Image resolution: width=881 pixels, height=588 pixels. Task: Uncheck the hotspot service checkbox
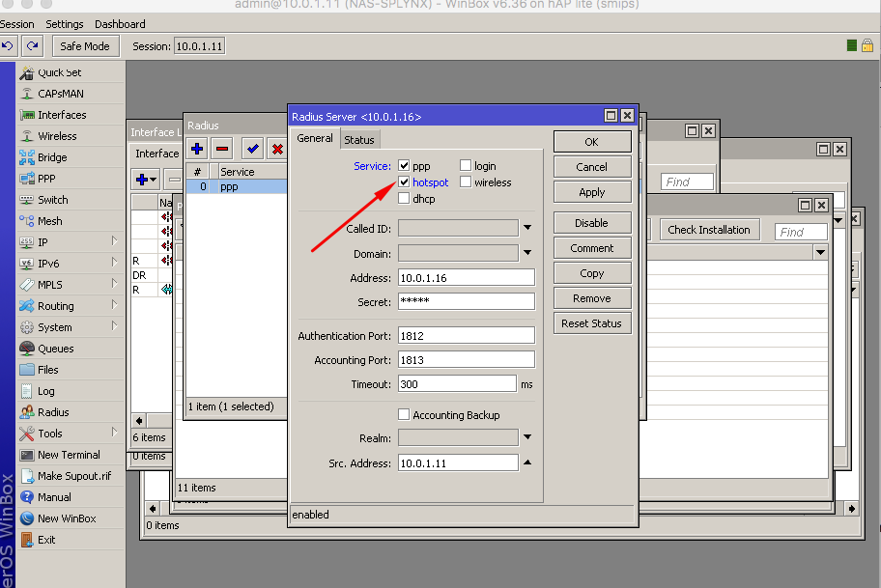(404, 182)
